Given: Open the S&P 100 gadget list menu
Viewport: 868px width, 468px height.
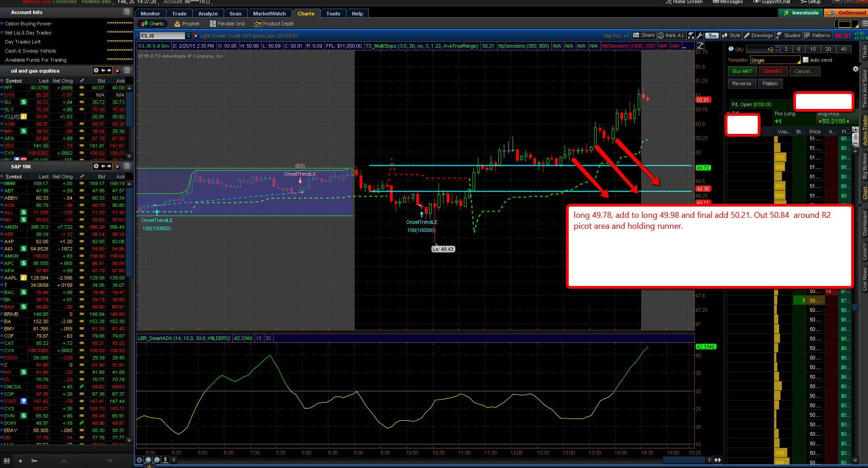Looking at the screenshot, I should [127, 166].
